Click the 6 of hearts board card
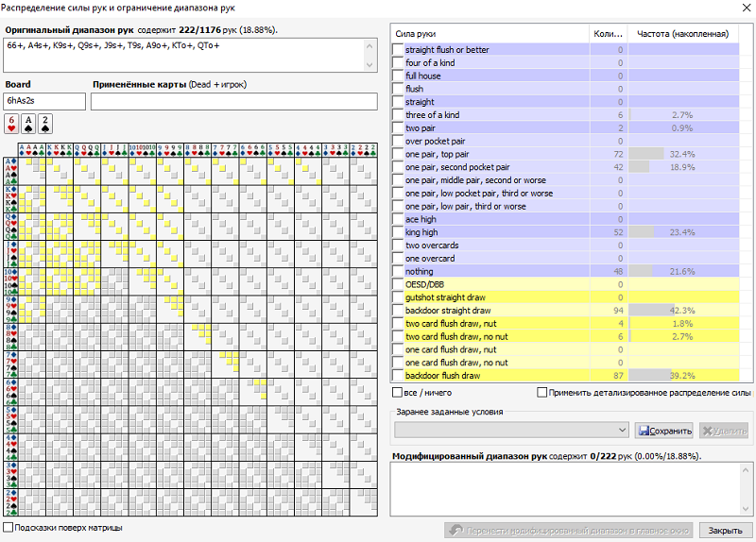 11,124
